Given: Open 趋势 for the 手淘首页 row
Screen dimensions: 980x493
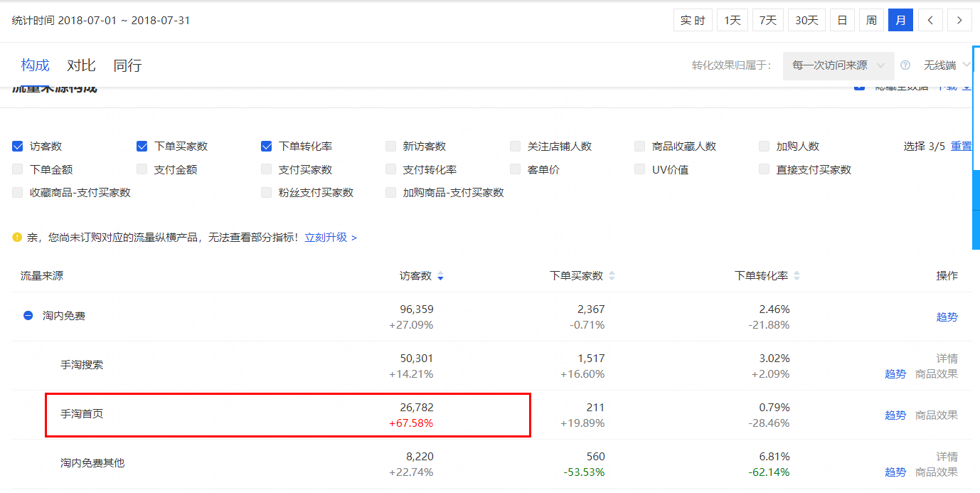Looking at the screenshot, I should pyautogui.click(x=895, y=415).
